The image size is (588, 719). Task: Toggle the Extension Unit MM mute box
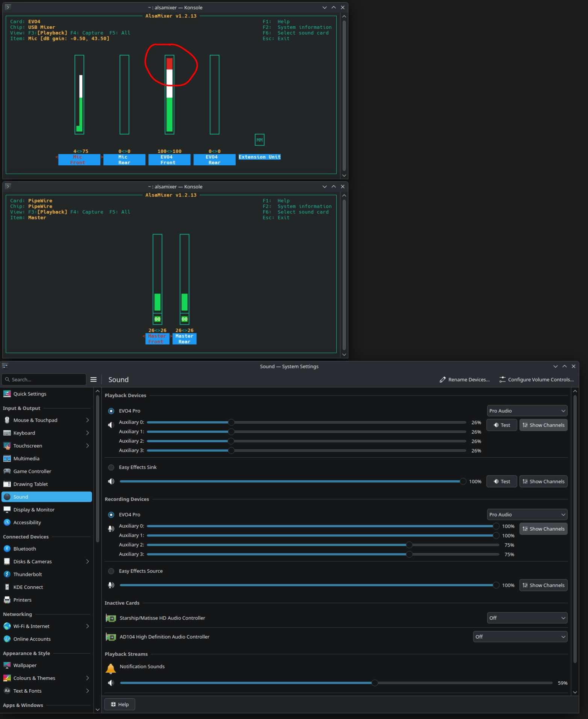(260, 140)
